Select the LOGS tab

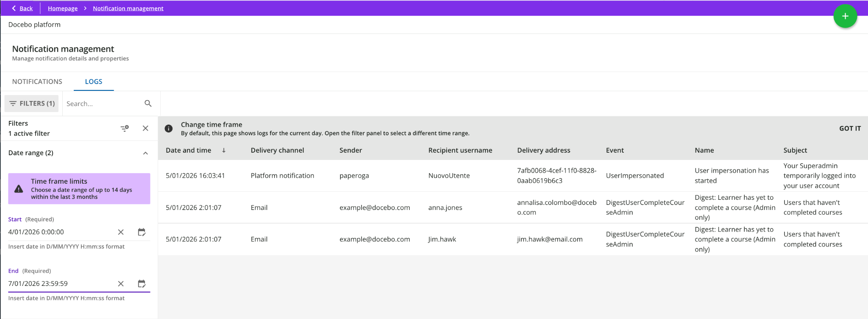[94, 81]
